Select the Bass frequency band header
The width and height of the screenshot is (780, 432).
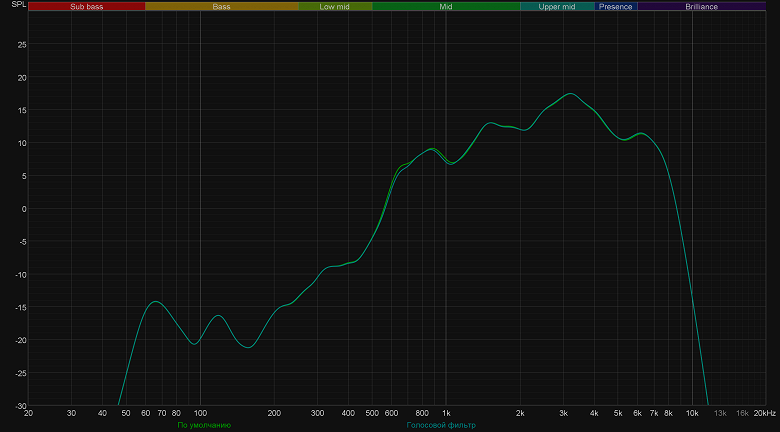click(x=222, y=6)
